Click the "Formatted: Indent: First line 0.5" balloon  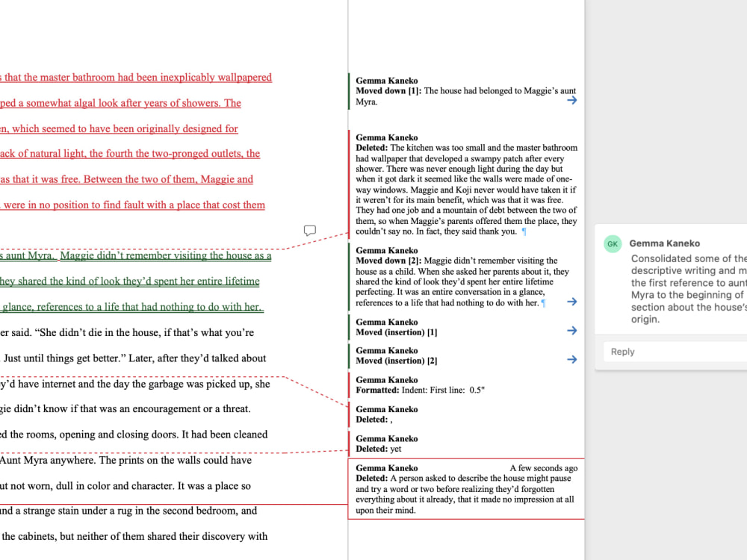coord(433,385)
